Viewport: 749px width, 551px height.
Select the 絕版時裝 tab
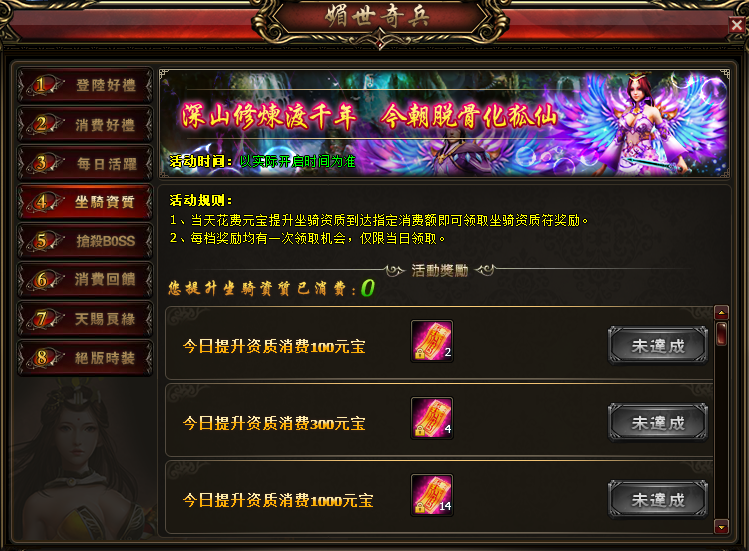tap(85, 358)
